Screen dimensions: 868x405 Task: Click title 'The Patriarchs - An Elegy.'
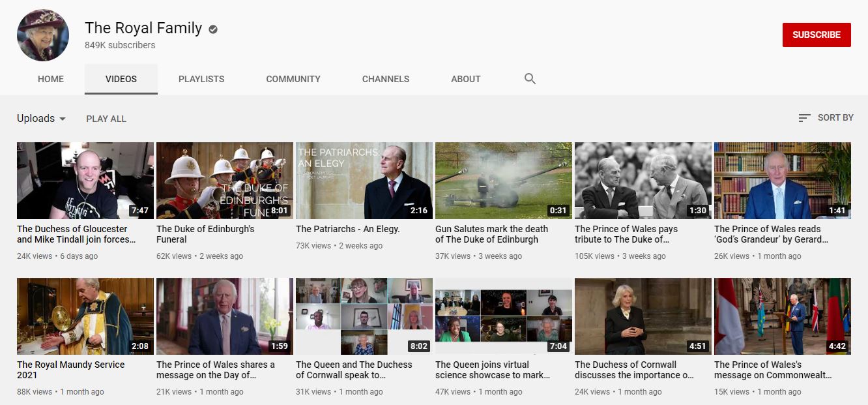coord(348,229)
